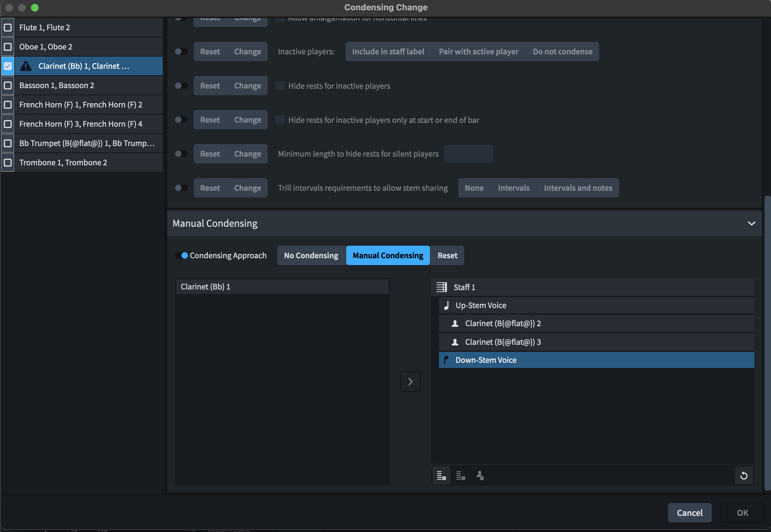The height and width of the screenshot is (532, 771).
Task: Collapse the Manual Condensing section chevron
Action: 751,223
